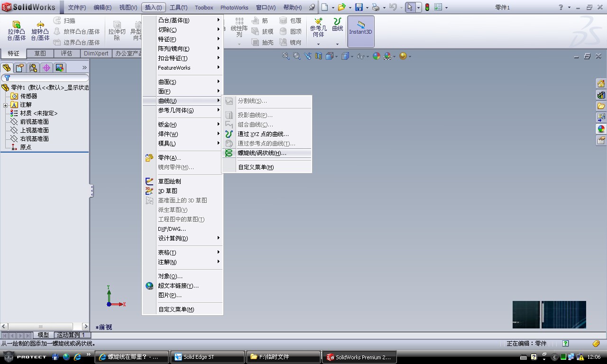Open the View Orientation dropdown arrow
Screen dimensions: 607x364
[x=336, y=56]
